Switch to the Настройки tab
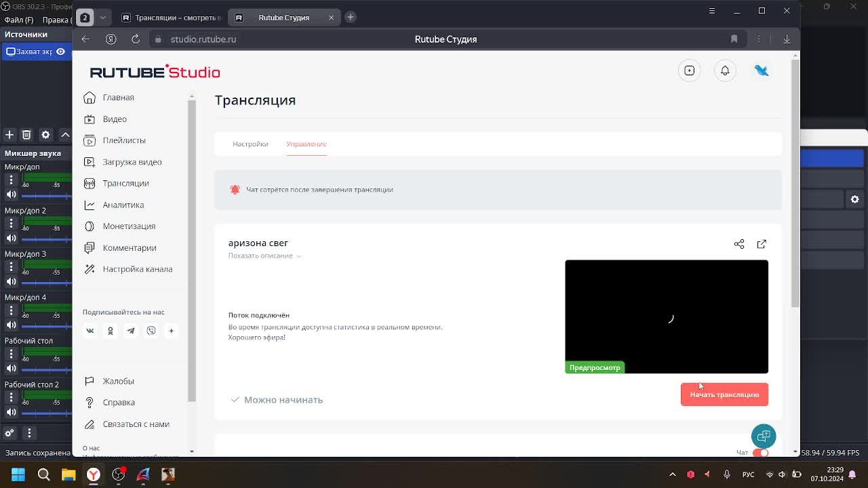868x488 pixels. point(250,144)
